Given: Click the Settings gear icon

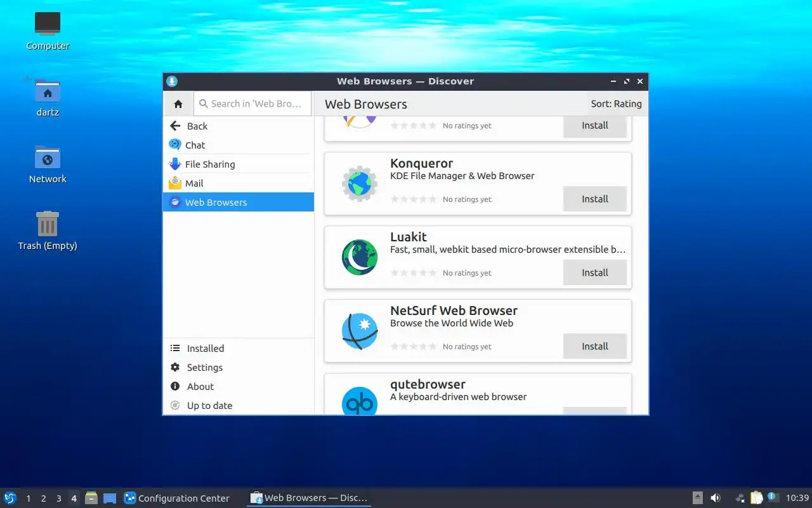Looking at the screenshot, I should pos(175,367).
